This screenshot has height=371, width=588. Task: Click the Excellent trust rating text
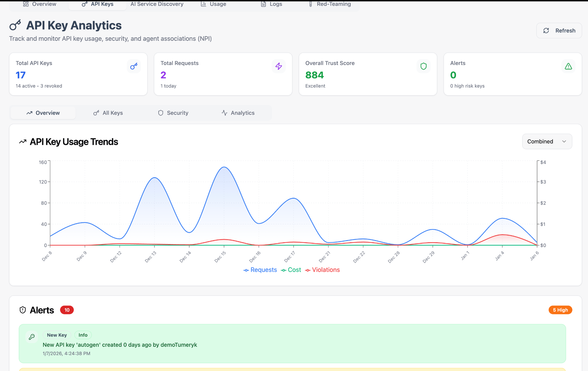[315, 86]
